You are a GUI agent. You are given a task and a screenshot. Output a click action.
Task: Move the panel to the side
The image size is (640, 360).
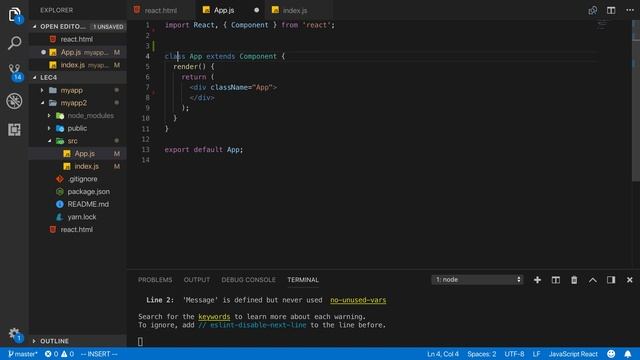tap(611, 280)
